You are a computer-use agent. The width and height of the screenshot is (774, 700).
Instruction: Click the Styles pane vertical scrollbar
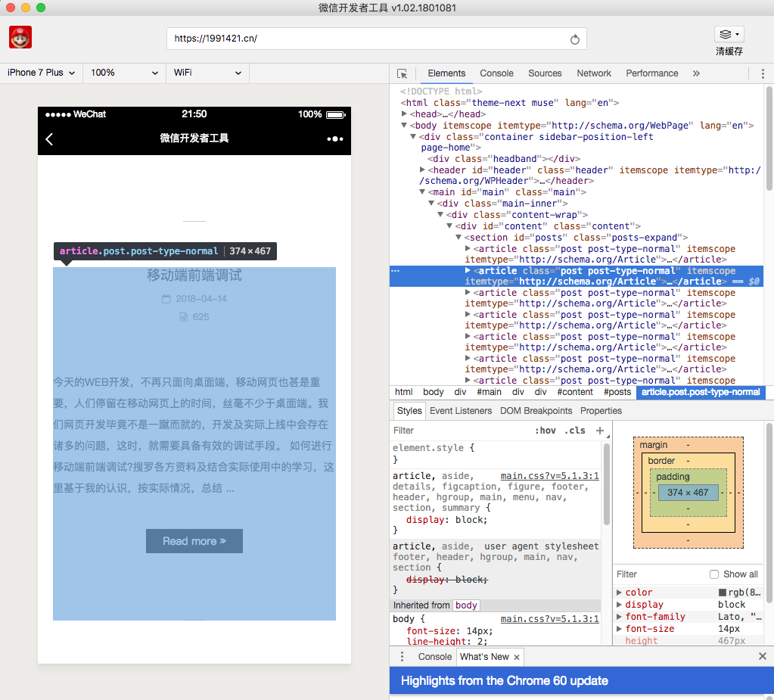click(606, 485)
